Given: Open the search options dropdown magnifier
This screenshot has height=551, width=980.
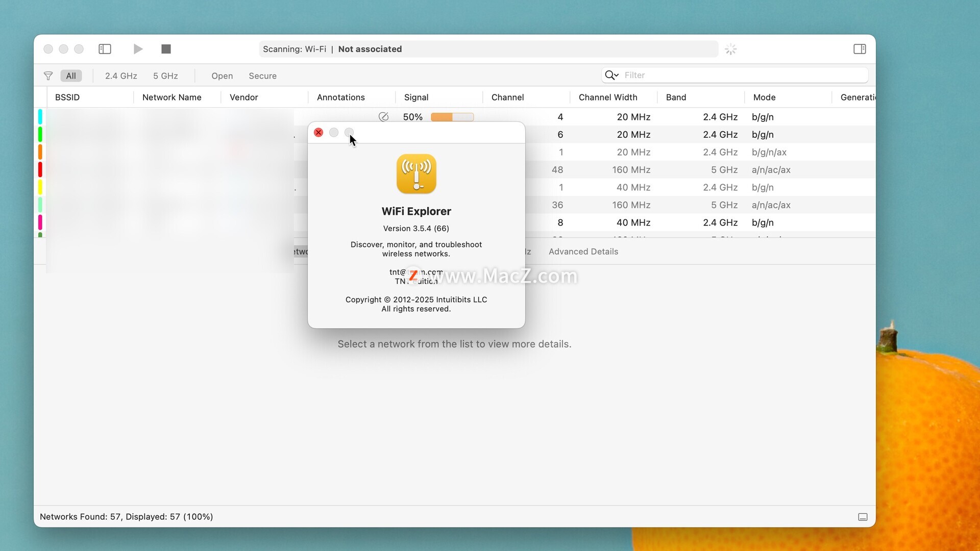Looking at the screenshot, I should [611, 75].
